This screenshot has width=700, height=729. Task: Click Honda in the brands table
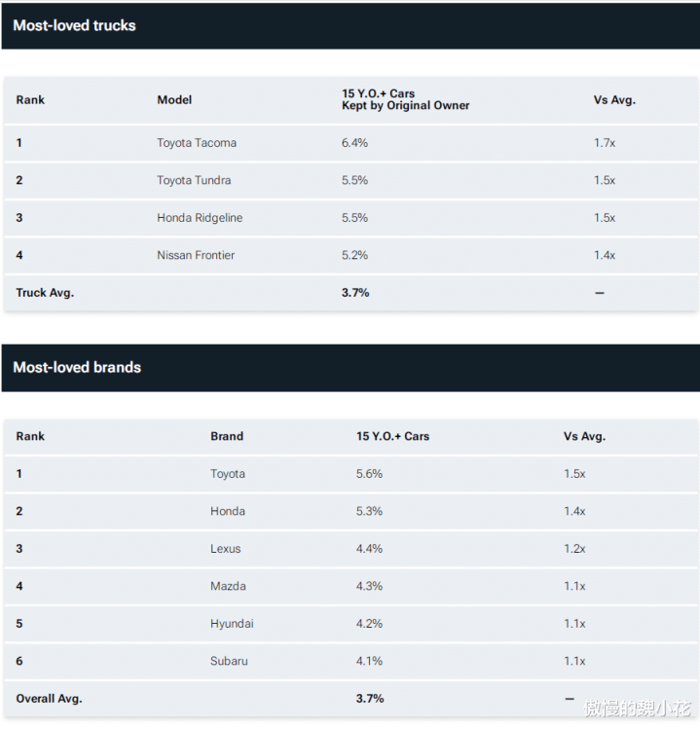point(228,511)
